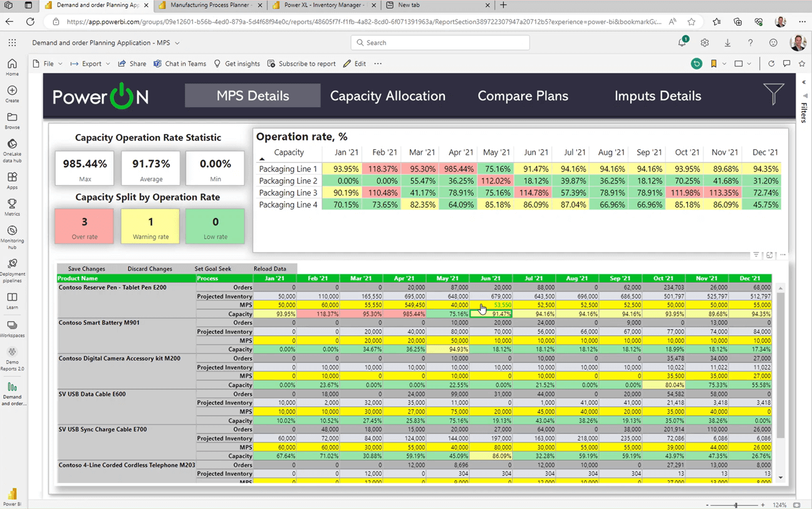
Task: Switch to Capacity Allocation tab
Action: (x=388, y=96)
